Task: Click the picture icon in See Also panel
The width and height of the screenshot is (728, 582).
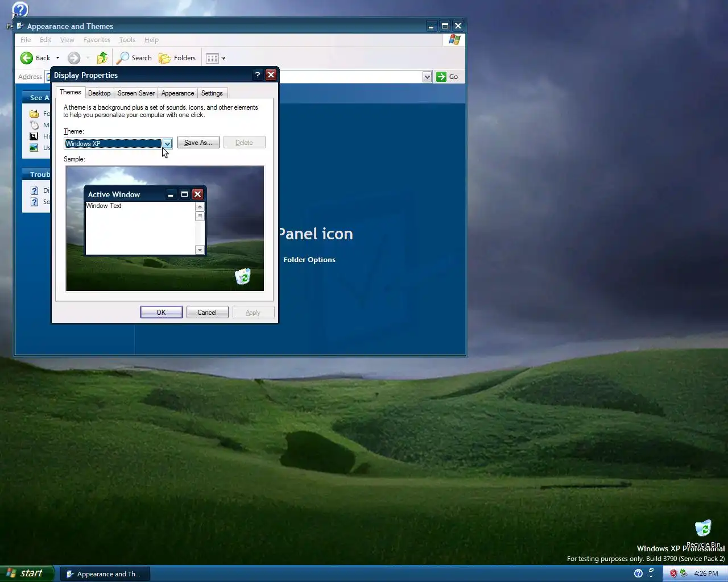Action: (x=34, y=148)
